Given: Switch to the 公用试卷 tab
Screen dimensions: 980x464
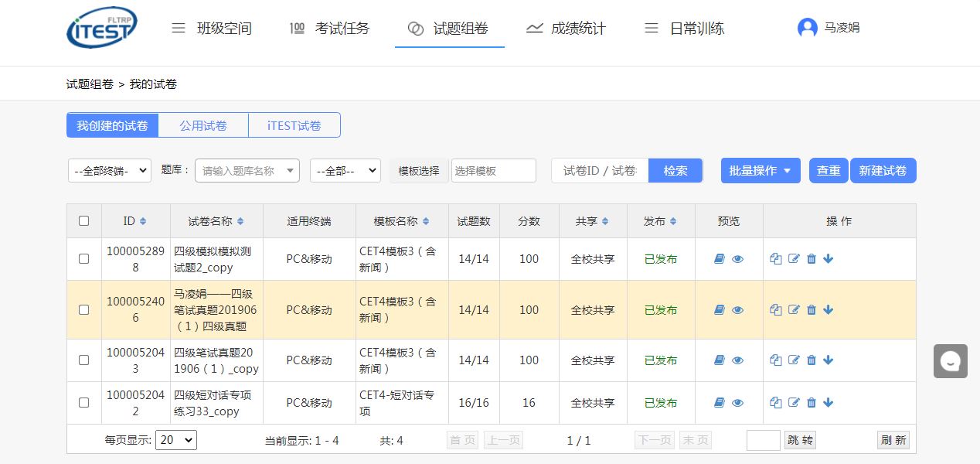Looking at the screenshot, I should click(x=203, y=125).
